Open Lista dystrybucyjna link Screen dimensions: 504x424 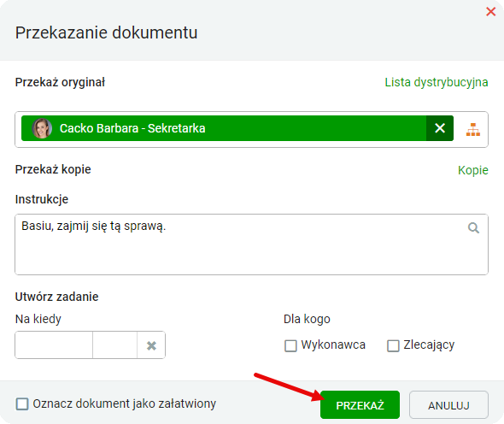tap(437, 82)
